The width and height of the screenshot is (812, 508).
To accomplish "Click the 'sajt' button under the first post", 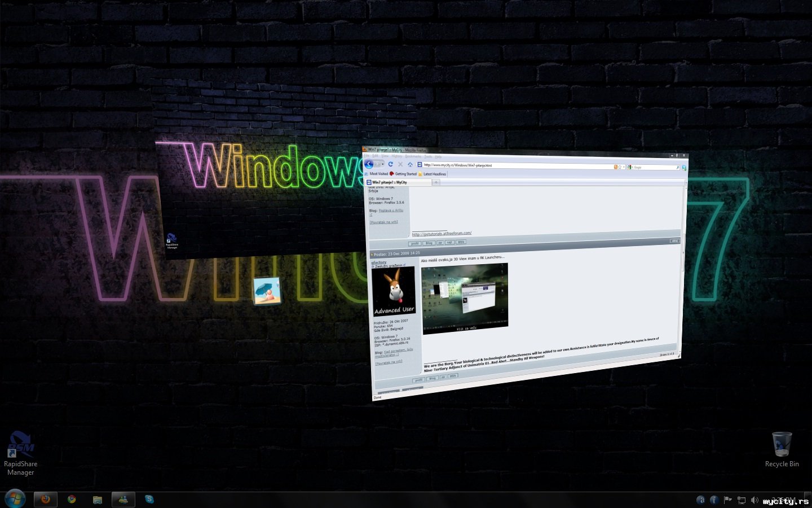I will click(449, 242).
